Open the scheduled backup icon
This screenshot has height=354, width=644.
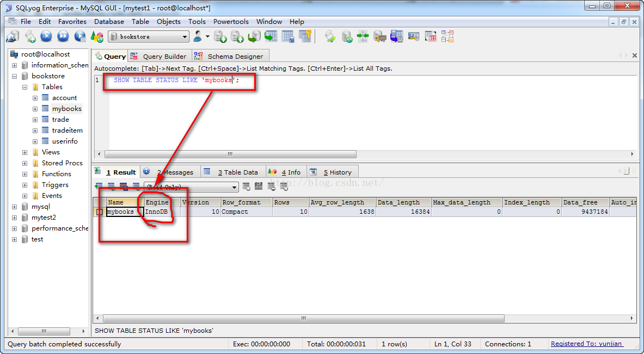[397, 36]
